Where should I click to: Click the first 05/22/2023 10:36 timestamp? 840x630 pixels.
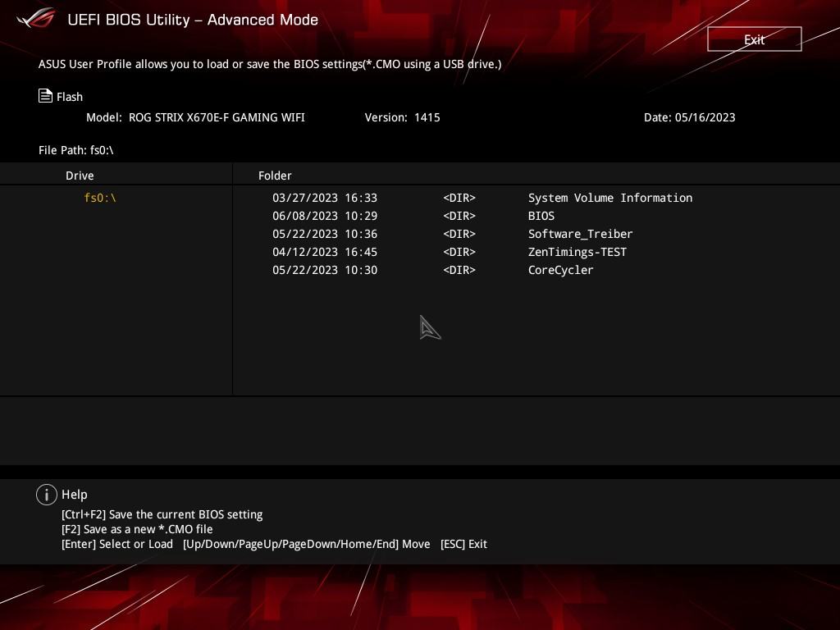coord(325,234)
